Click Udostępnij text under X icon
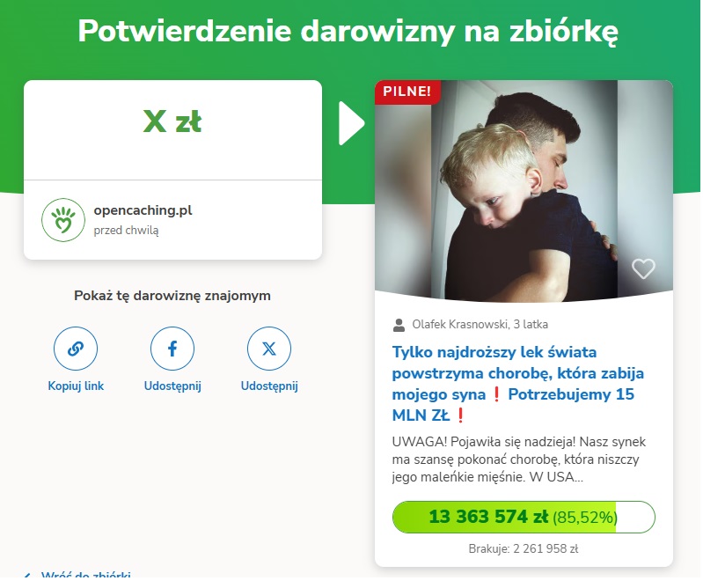 coord(269,386)
